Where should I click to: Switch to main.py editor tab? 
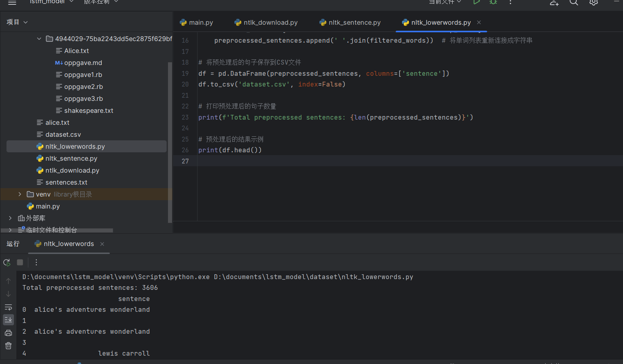coord(197,23)
